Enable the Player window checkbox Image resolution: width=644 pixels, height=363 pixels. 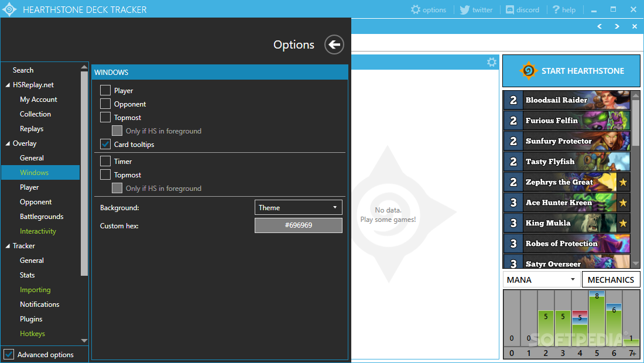coord(105,90)
